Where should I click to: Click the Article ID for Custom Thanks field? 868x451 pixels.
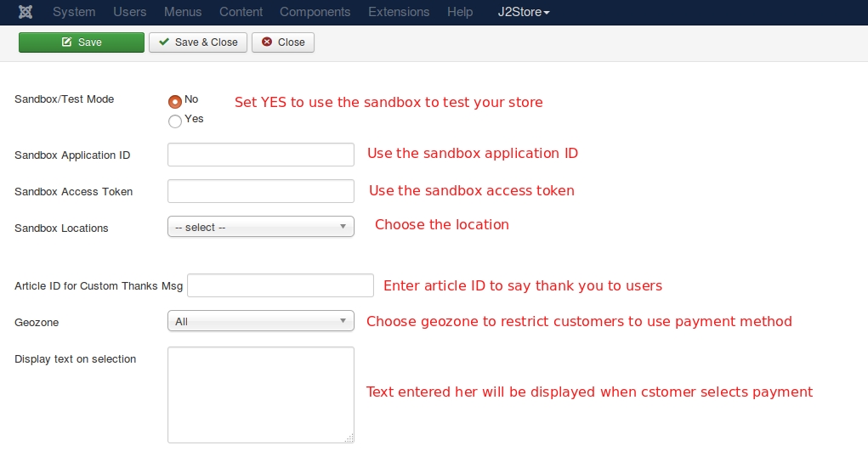point(280,285)
